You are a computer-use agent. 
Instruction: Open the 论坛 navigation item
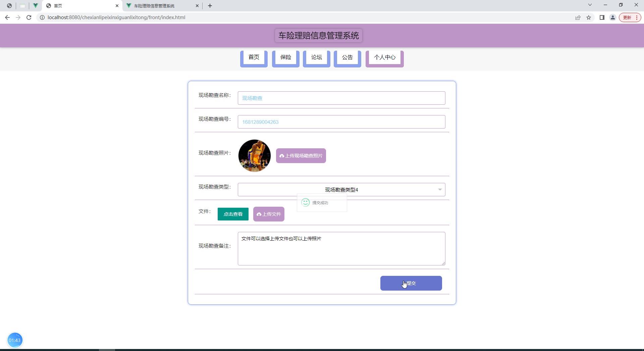(x=316, y=57)
